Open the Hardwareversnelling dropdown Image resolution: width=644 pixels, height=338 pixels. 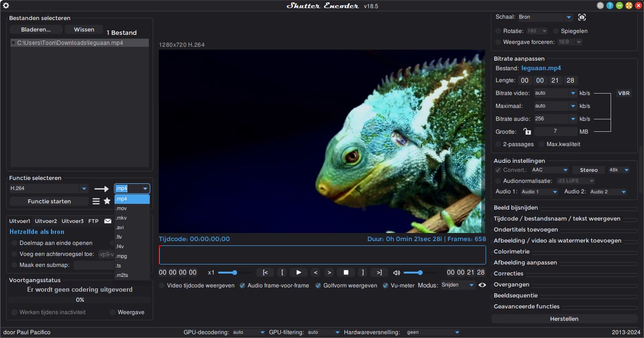click(x=457, y=332)
